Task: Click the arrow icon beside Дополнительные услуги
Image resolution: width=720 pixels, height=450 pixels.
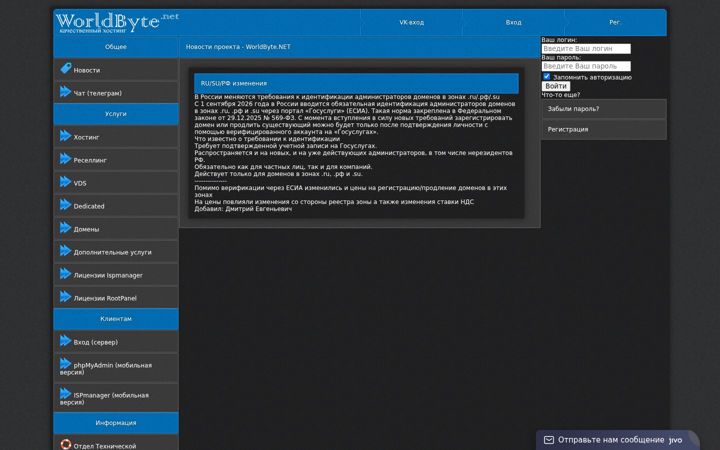Action: (66, 250)
